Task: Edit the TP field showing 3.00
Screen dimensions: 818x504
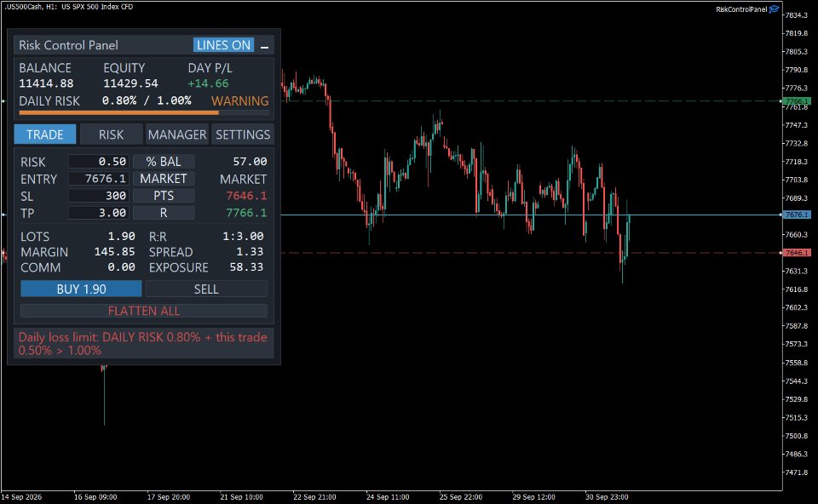Action: 99,213
